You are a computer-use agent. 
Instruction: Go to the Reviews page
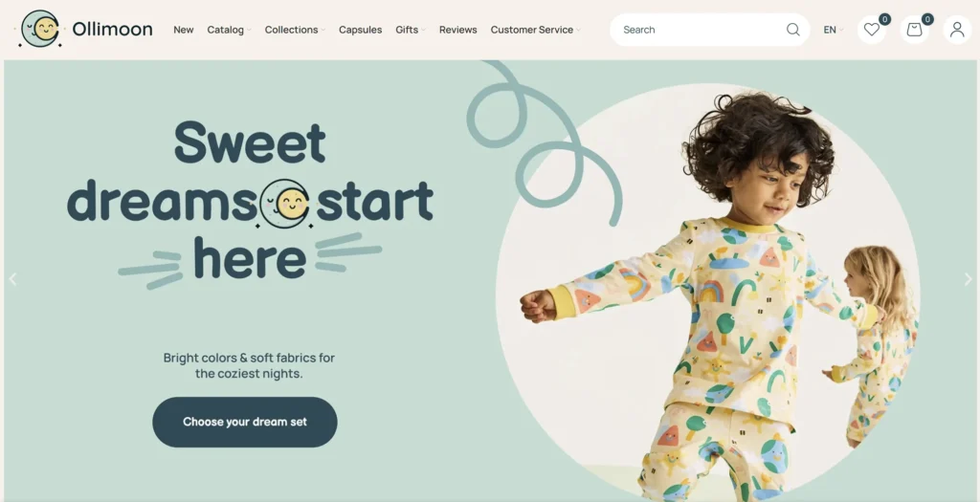(x=457, y=30)
